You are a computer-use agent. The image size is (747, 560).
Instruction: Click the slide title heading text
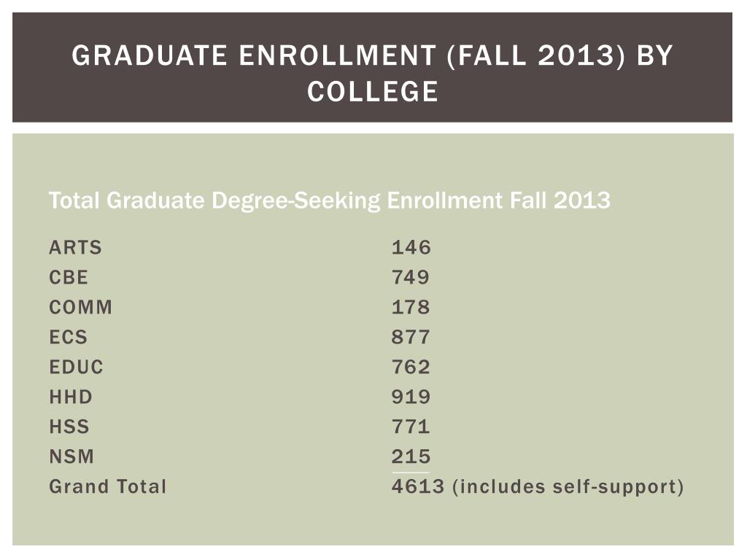click(x=372, y=73)
